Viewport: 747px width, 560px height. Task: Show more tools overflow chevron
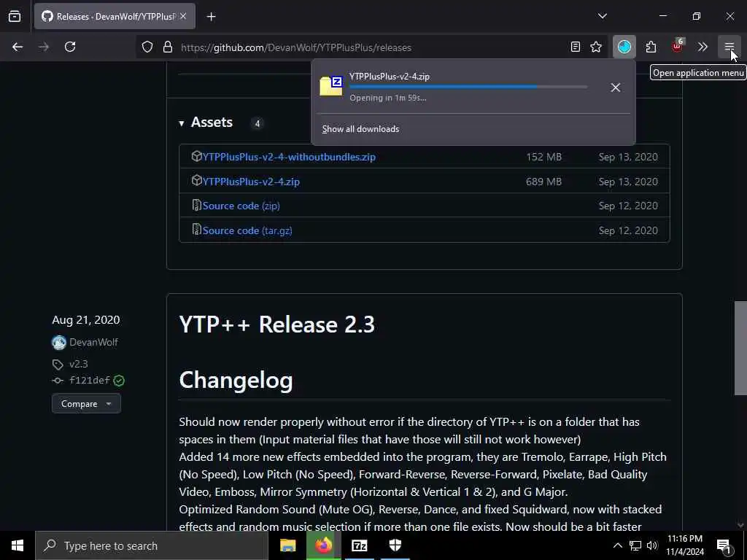point(703,47)
